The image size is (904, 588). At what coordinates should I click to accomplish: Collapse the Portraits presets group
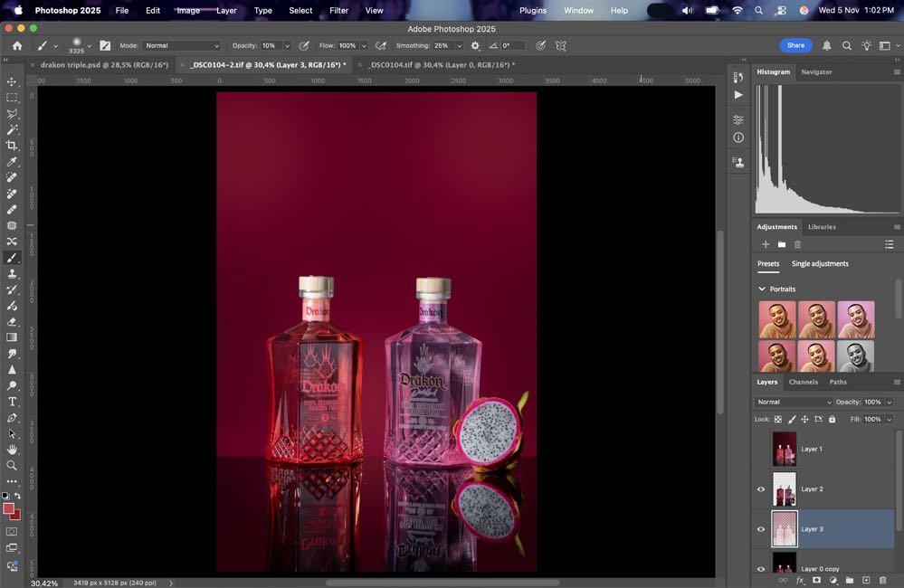point(762,289)
